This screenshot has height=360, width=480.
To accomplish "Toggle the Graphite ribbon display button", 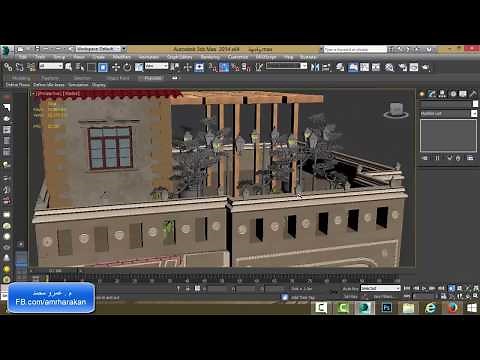I will [353, 67].
